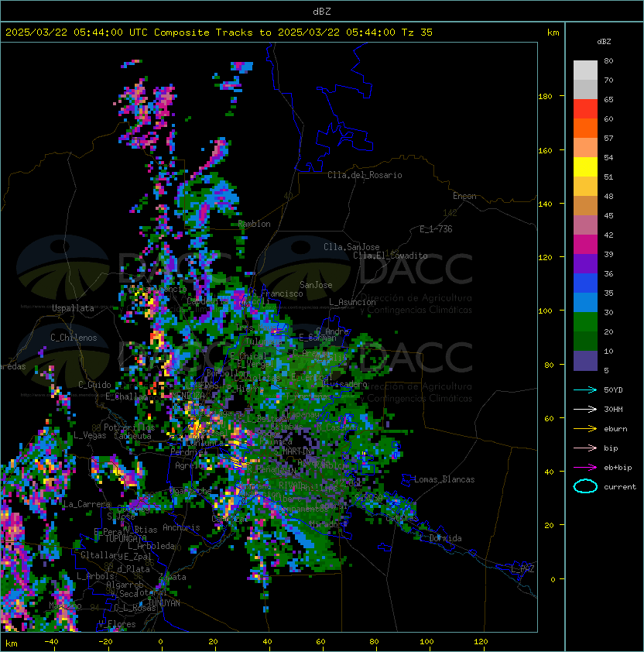The image size is (644, 652).
Task: Click the 'Encon' map label
Action: 464,196
